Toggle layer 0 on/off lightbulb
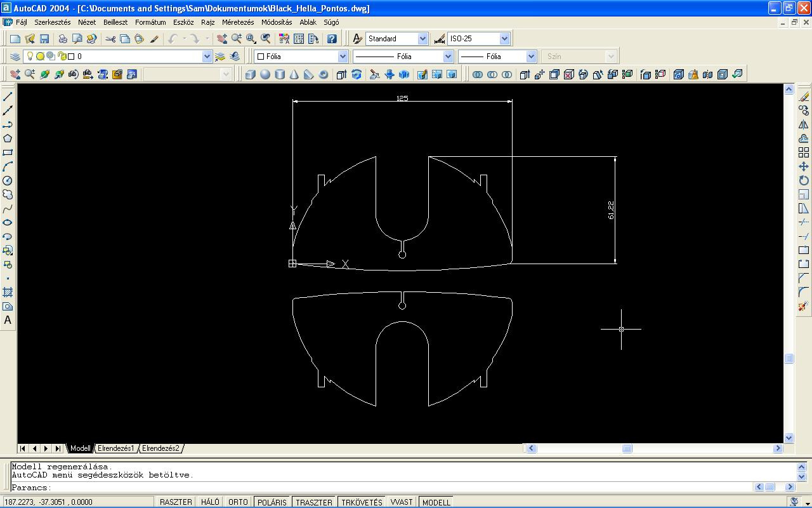Viewport: 812px width, 508px height. [29, 57]
